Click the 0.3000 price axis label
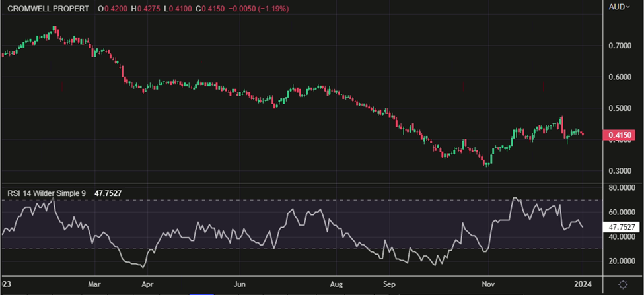The image size is (644, 295). point(619,171)
